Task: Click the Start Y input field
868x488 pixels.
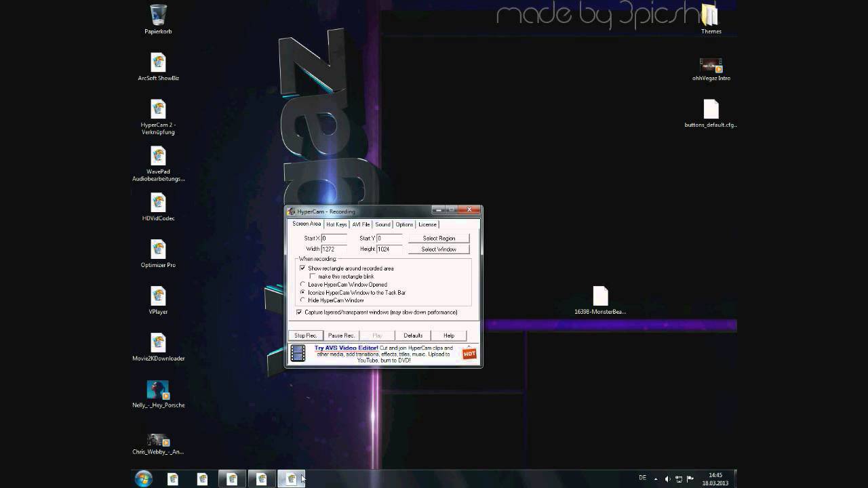Action: click(389, 239)
